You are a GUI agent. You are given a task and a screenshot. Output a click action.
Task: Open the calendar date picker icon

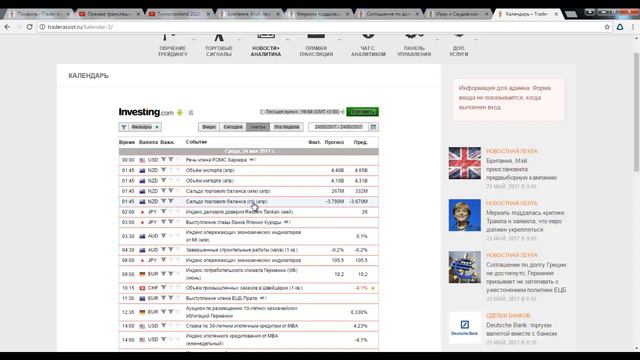(373, 127)
